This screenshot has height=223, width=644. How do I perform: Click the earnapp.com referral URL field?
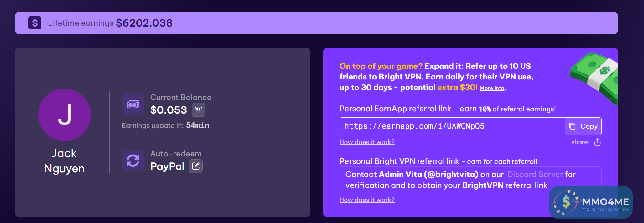pyautogui.click(x=452, y=126)
